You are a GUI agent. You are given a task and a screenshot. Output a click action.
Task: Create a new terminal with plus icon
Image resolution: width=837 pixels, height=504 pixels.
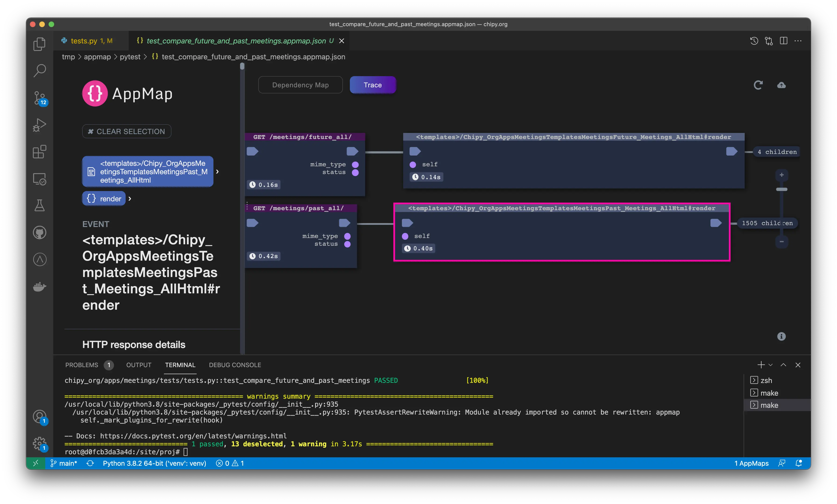tap(761, 365)
